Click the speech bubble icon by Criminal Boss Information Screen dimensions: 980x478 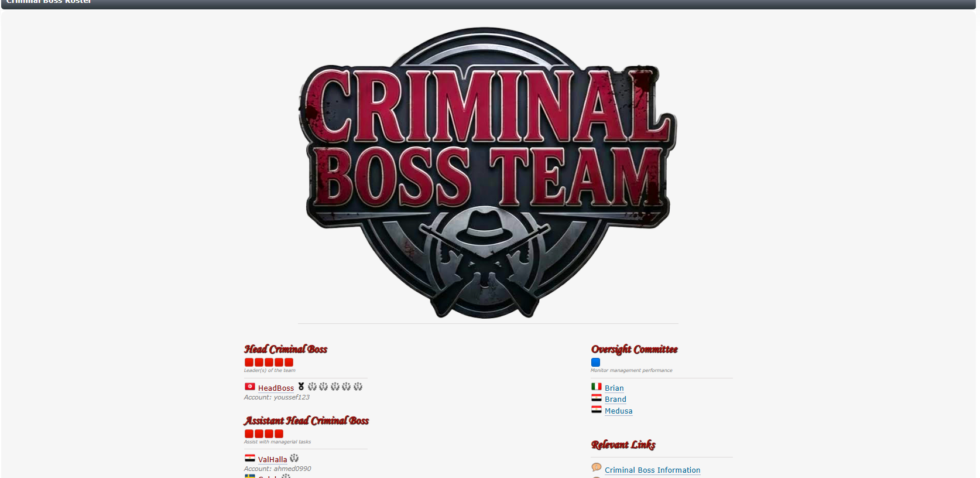tap(596, 467)
